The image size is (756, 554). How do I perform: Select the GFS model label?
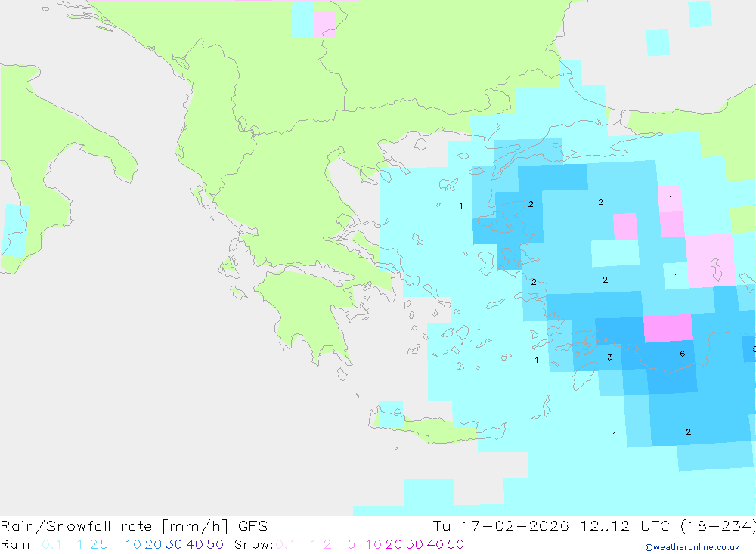click(253, 526)
